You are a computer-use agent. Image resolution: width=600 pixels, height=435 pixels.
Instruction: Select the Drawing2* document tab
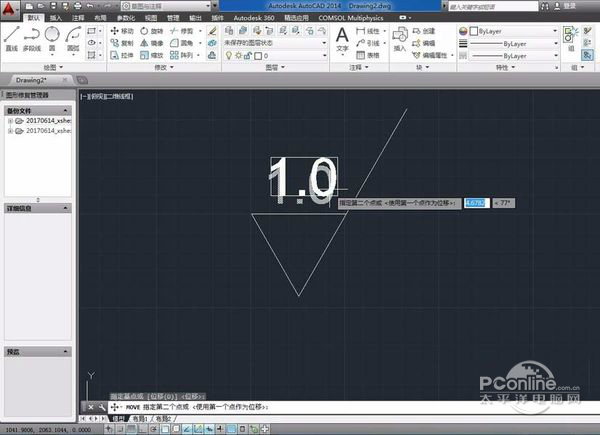point(32,80)
